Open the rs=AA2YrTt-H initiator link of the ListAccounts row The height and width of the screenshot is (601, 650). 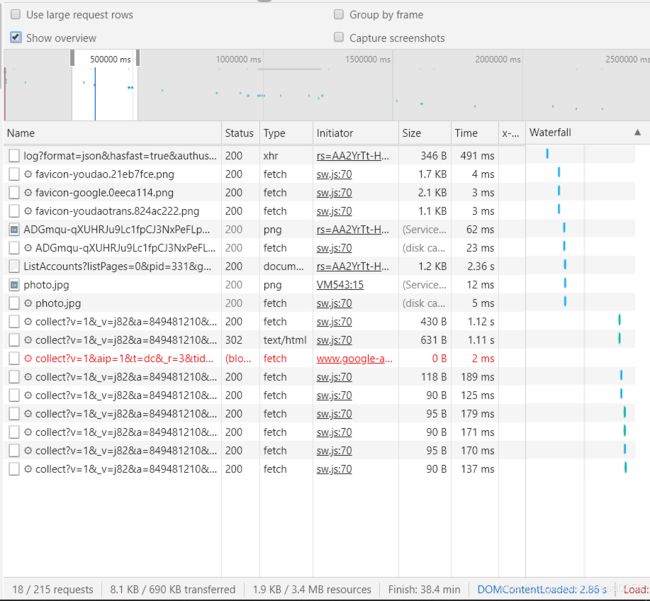(353, 266)
